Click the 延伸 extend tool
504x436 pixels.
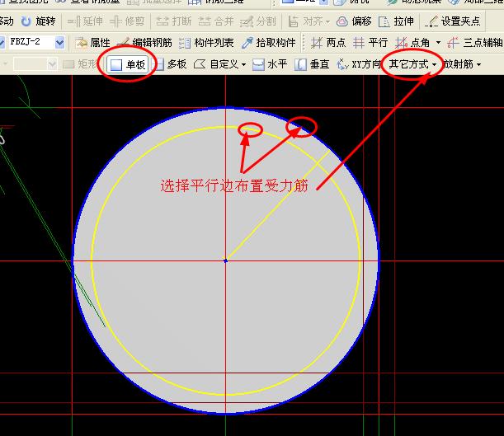click(x=85, y=21)
